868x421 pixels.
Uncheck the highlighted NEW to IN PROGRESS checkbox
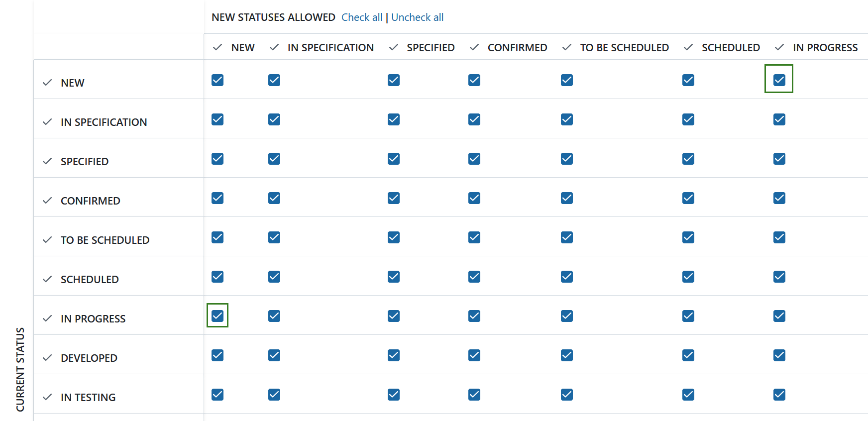click(x=779, y=80)
